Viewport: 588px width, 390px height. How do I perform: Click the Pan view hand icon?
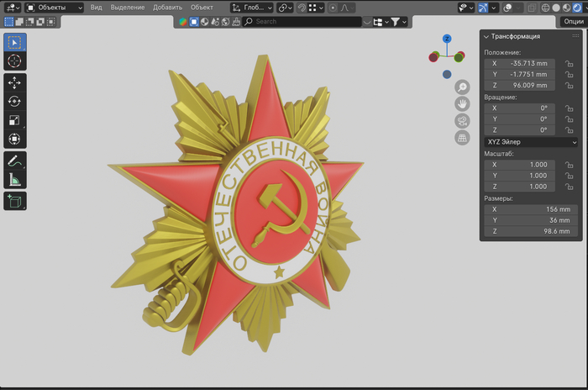462,104
